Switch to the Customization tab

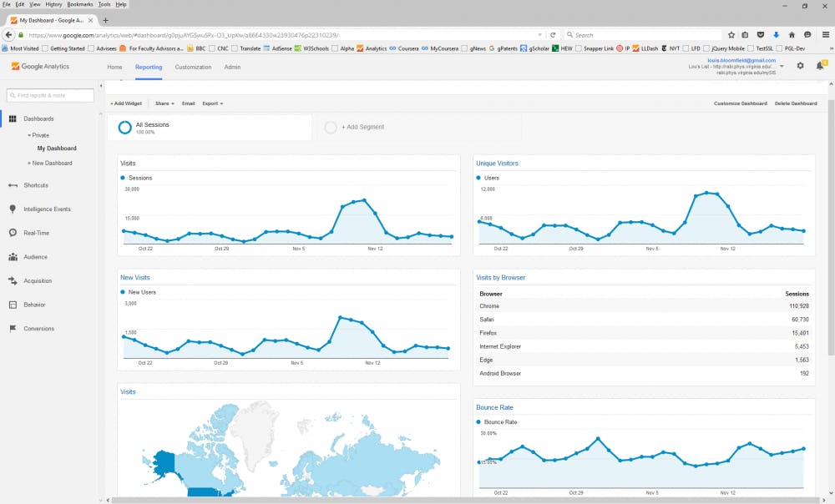193,67
